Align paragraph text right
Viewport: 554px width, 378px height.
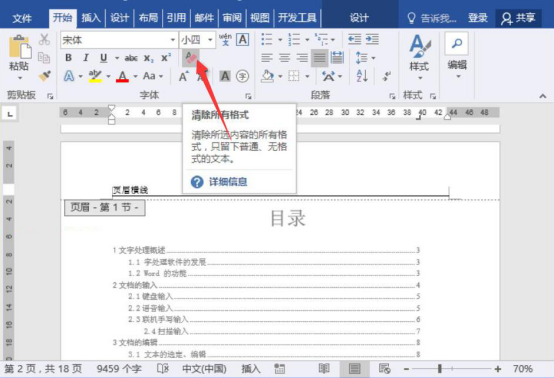pyautogui.click(x=302, y=58)
